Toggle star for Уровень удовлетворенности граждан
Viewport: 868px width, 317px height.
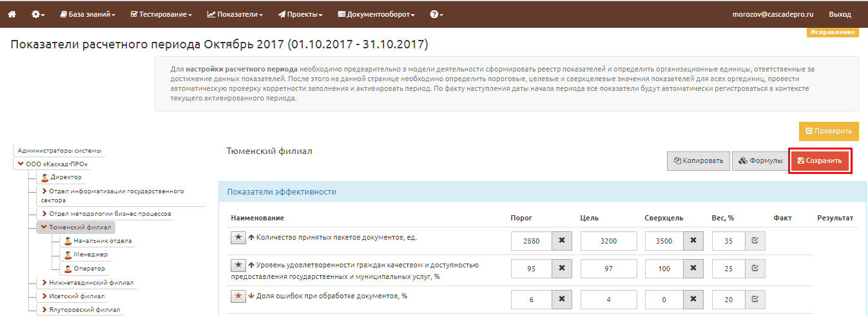click(x=238, y=265)
